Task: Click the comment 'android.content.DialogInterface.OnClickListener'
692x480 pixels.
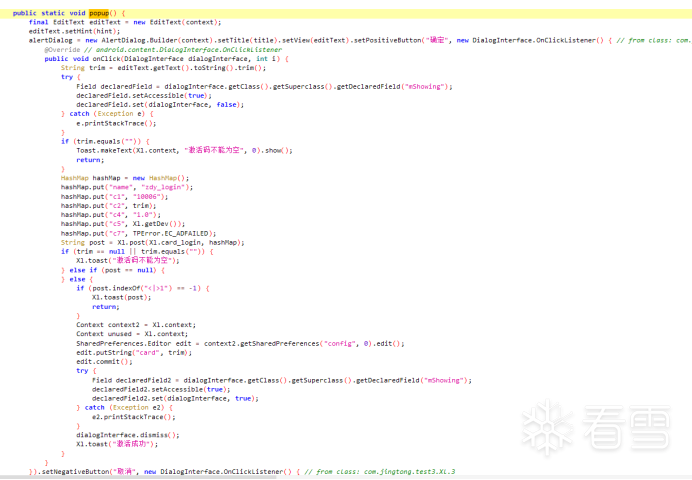Action: 189,50
